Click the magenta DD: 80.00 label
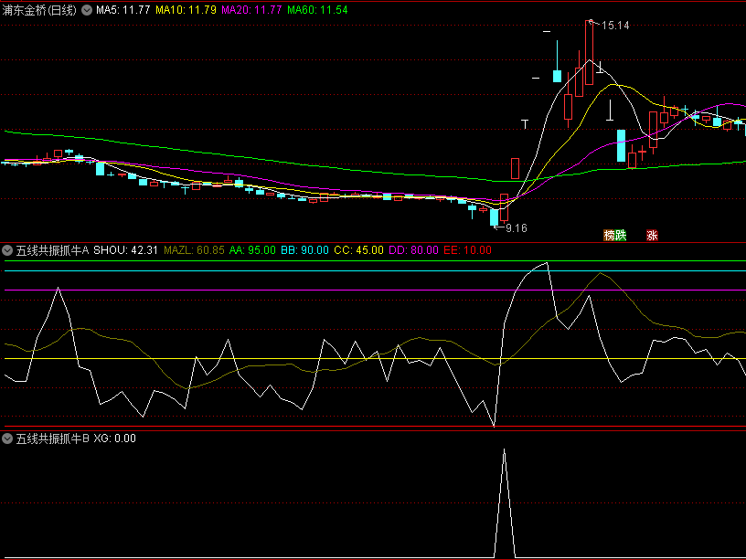This screenshot has width=746, height=560. pyautogui.click(x=413, y=249)
